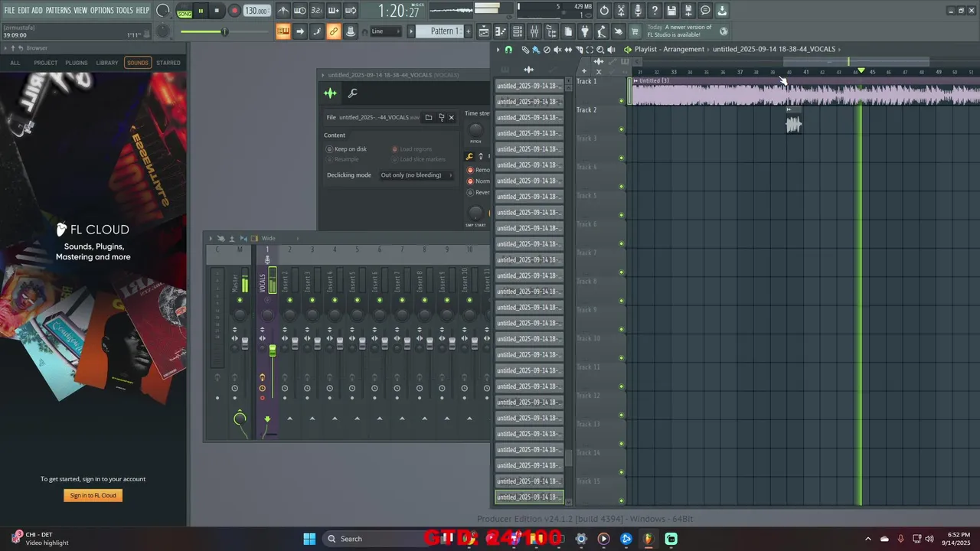This screenshot has width=980, height=551.
Task: Open the PATTERNS menu
Action: pyautogui.click(x=58, y=10)
